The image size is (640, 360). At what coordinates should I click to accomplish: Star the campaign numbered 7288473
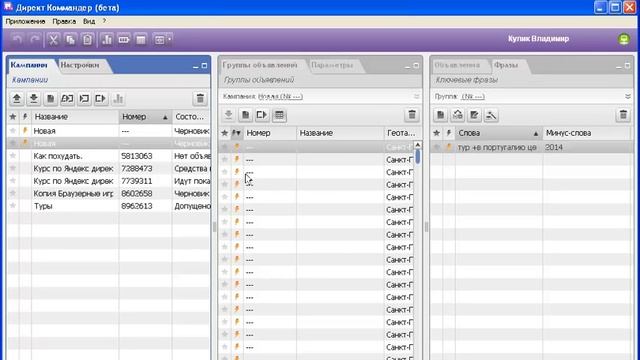(x=13, y=168)
